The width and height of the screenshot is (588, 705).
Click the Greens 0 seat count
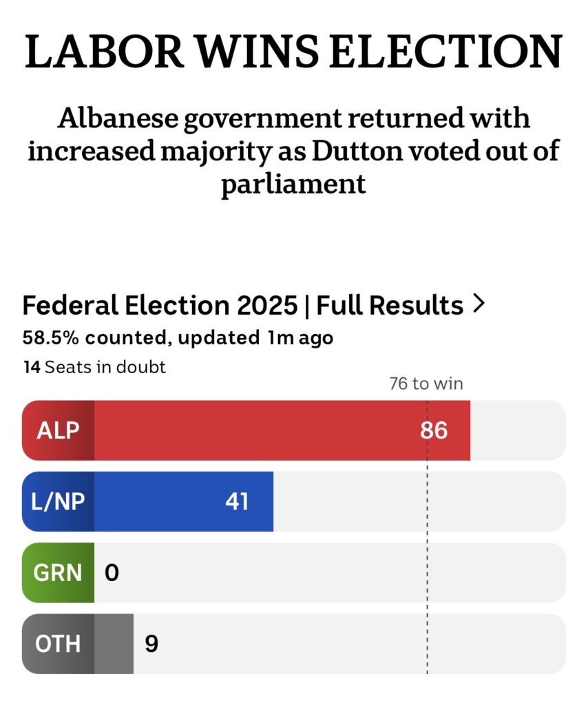112,573
